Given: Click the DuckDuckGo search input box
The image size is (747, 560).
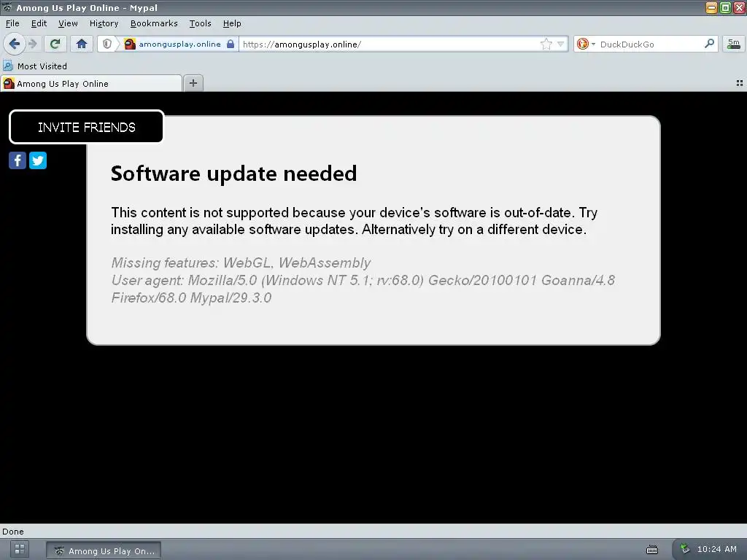Looking at the screenshot, I should (650, 44).
